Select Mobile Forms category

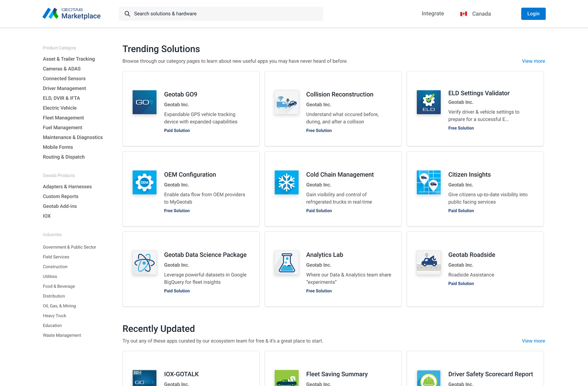point(58,147)
